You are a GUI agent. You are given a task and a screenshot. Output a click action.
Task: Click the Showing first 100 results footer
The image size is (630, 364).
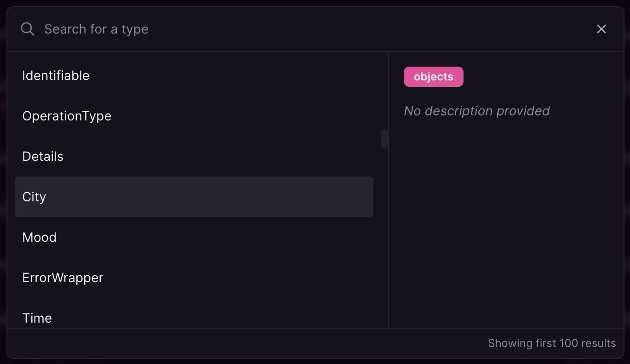(x=552, y=343)
